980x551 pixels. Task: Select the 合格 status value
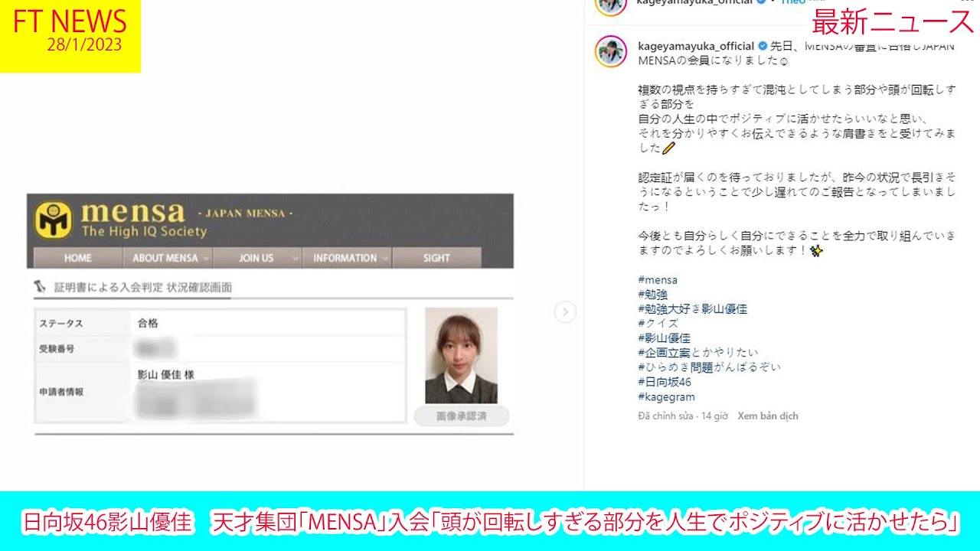(x=148, y=324)
